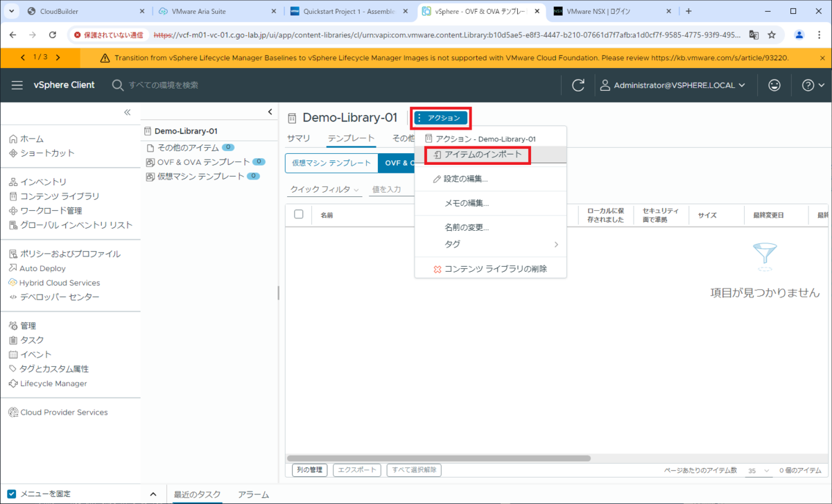Open Lifecycle Manager in sidebar
832x504 pixels.
click(48, 383)
